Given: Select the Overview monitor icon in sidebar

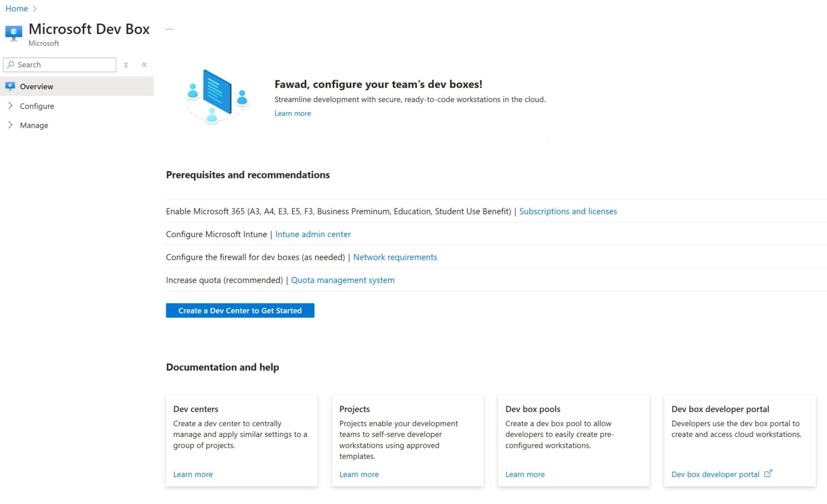Looking at the screenshot, I should pyautogui.click(x=10, y=86).
